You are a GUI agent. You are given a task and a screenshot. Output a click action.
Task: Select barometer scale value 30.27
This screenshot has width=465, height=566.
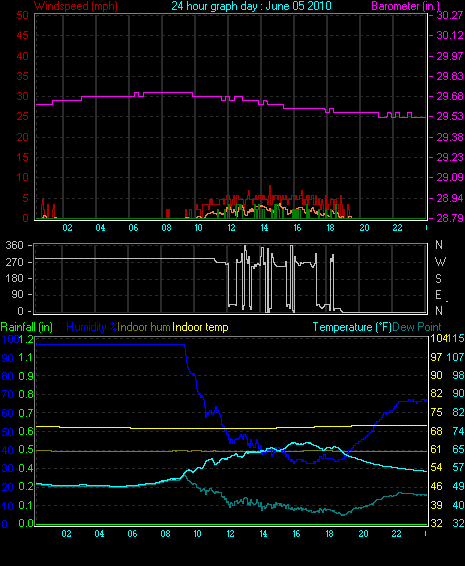[x=450, y=15]
